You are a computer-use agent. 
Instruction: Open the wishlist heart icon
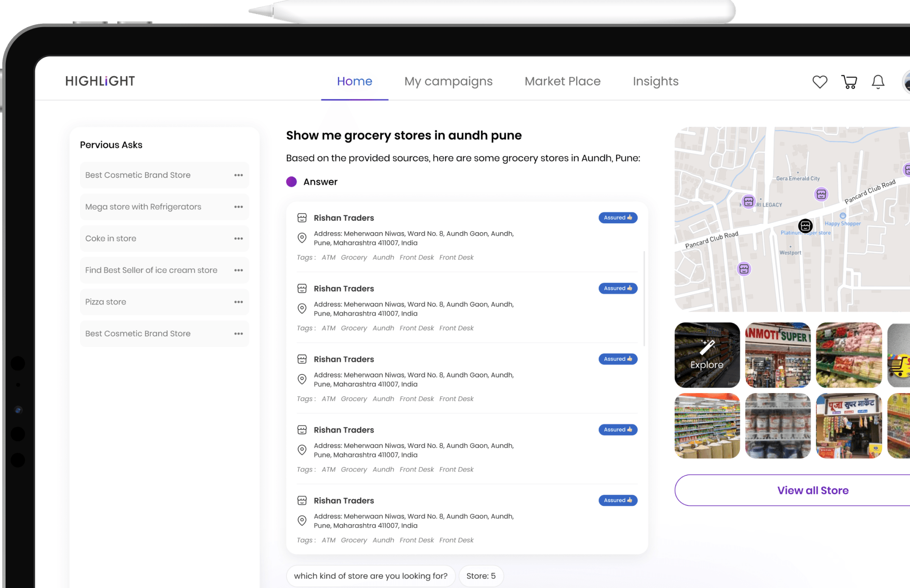pyautogui.click(x=820, y=81)
